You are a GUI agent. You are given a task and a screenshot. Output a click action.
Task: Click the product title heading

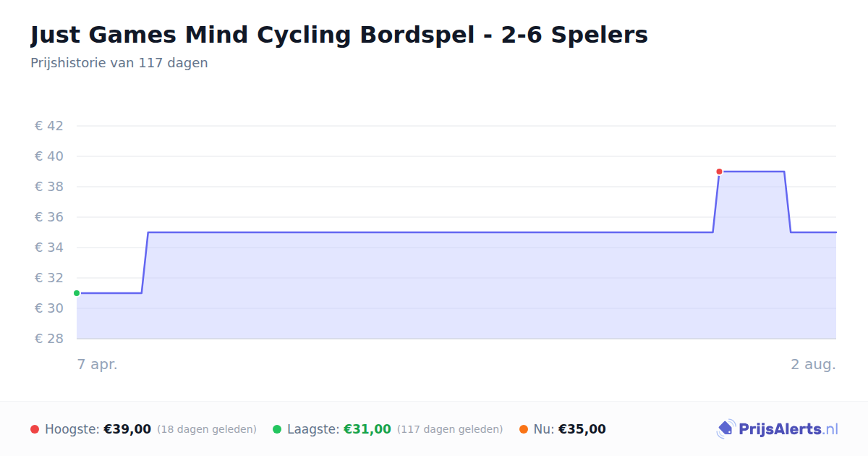point(339,35)
